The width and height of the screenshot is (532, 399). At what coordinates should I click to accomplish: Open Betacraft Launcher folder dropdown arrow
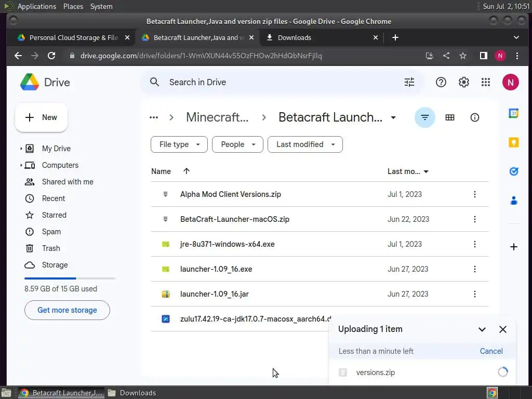(393, 118)
